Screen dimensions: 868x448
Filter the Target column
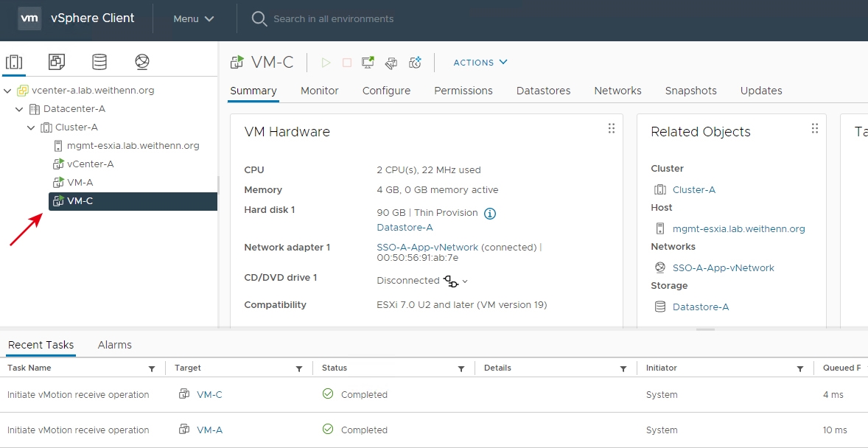[x=299, y=369]
